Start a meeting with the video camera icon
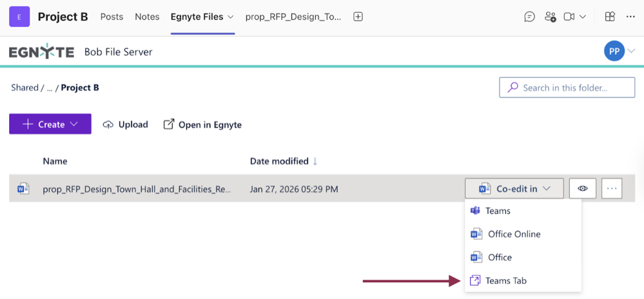644x299 pixels. [x=569, y=17]
